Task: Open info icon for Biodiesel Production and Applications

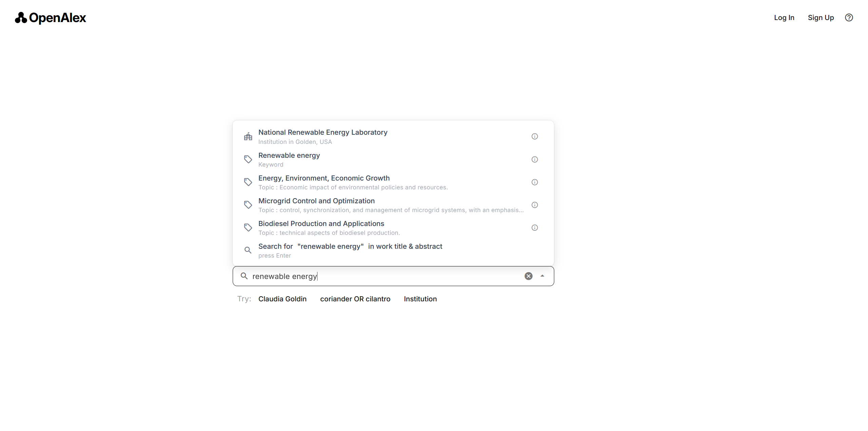Action: [535, 227]
